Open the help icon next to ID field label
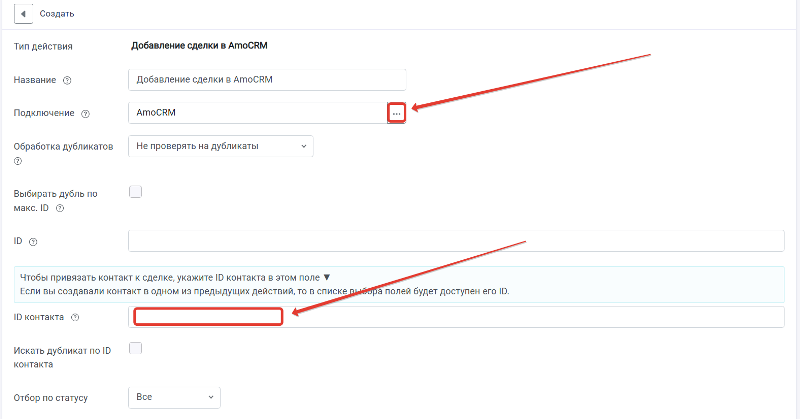This screenshot has height=419, width=800. (x=33, y=242)
